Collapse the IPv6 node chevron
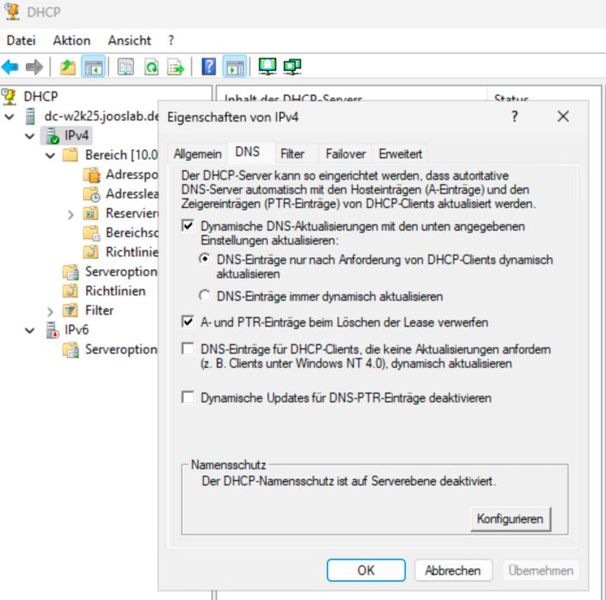The height and width of the screenshot is (600, 606). (30, 331)
